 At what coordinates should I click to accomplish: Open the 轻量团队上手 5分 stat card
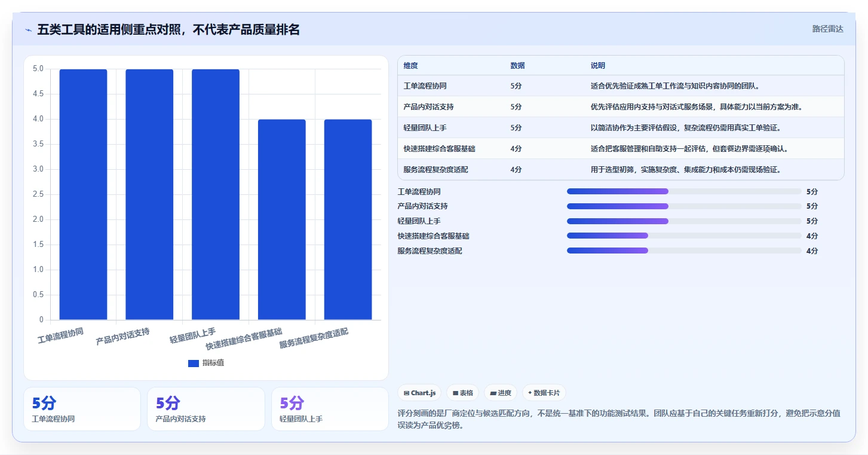pos(330,409)
